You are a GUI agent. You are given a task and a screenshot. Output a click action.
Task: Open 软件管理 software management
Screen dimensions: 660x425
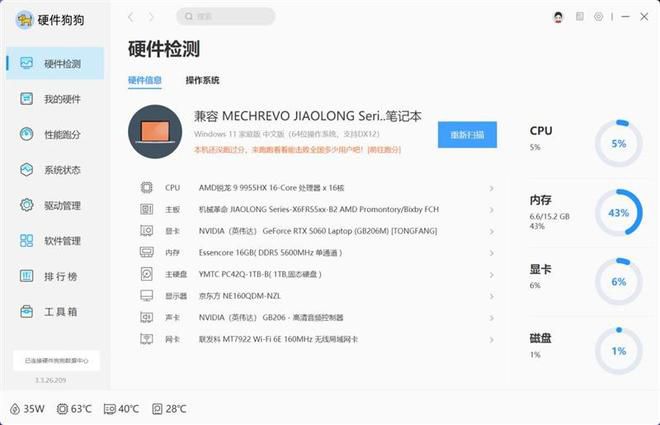point(55,241)
